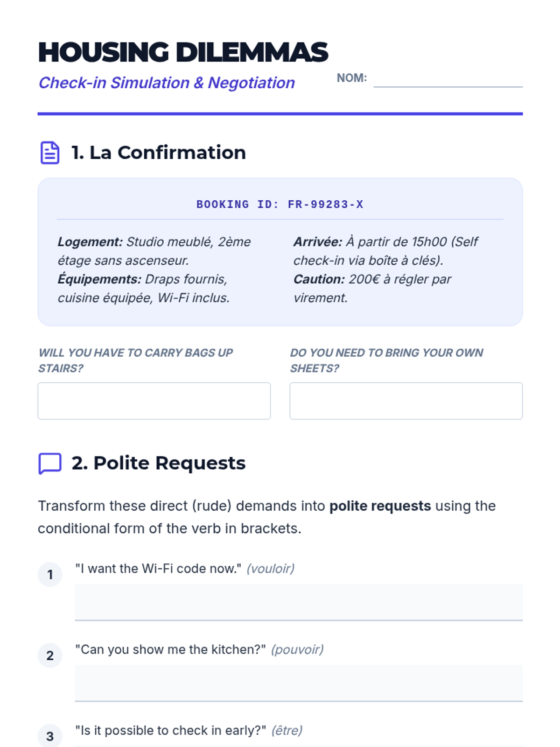Focus the carry bags up stairs answer box
Image resolution: width=560 pixels, height=747 pixels.
pos(154,401)
